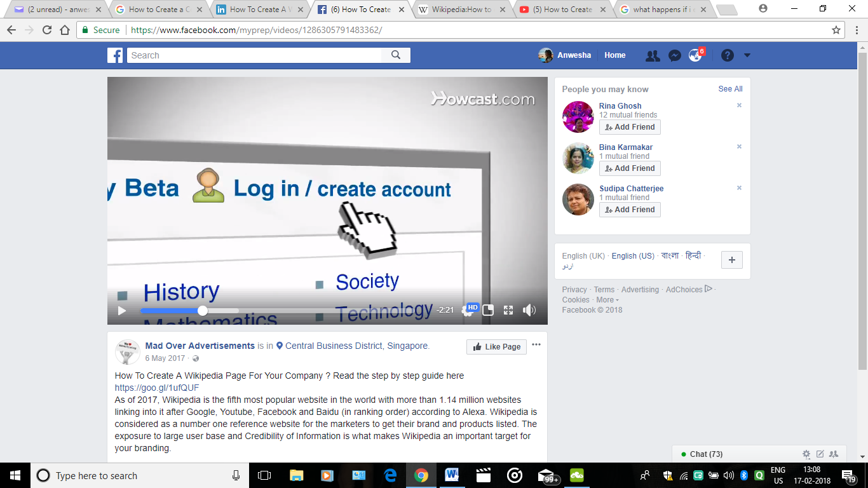The width and height of the screenshot is (868, 488).
Task: Open Anwesha profile link
Action: pos(565,55)
